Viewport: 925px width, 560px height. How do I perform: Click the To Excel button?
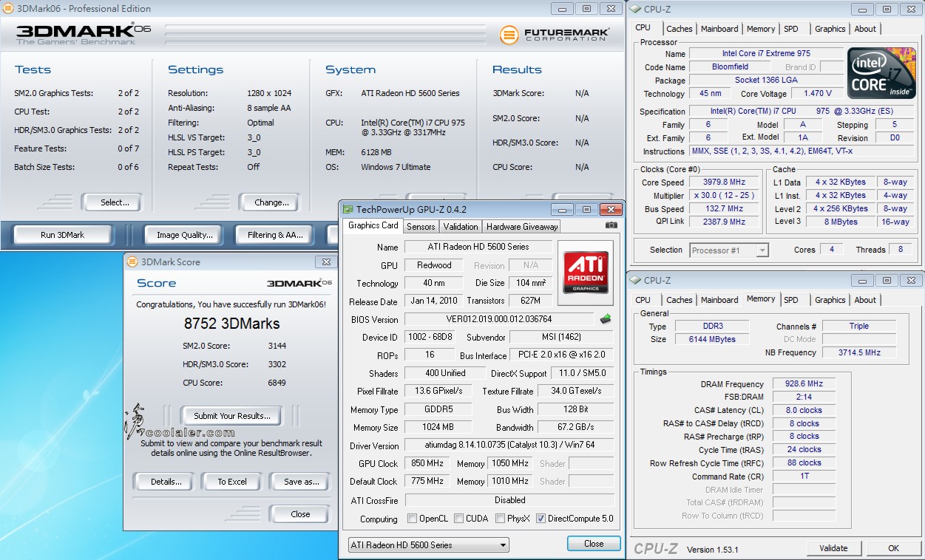coord(232,482)
